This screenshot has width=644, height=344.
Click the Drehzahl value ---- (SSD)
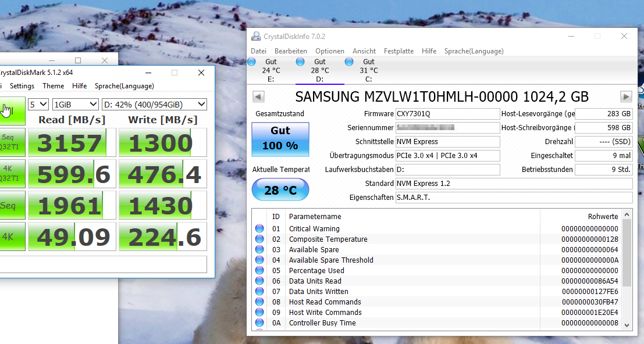[603, 141]
